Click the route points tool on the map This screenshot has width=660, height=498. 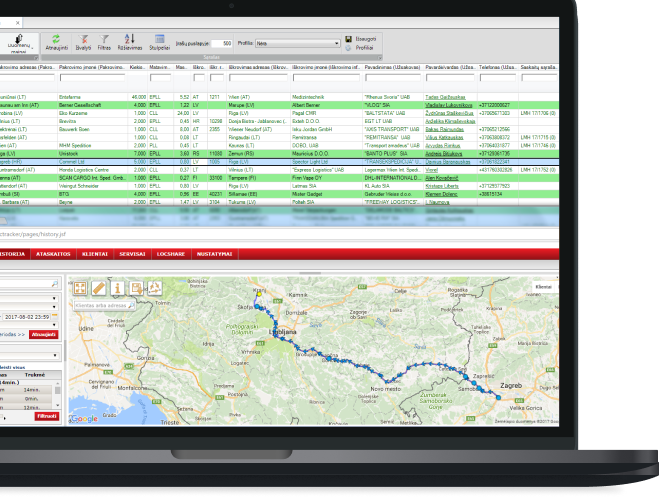pos(154,288)
